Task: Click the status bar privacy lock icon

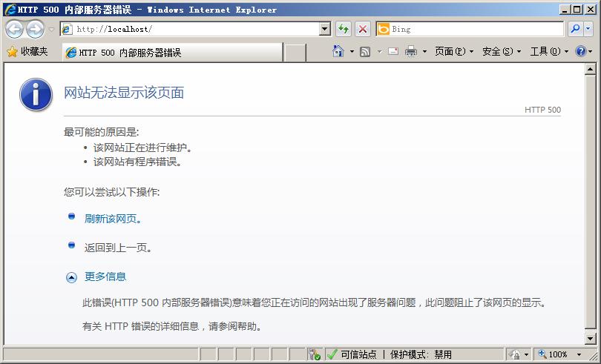Action: (x=515, y=354)
